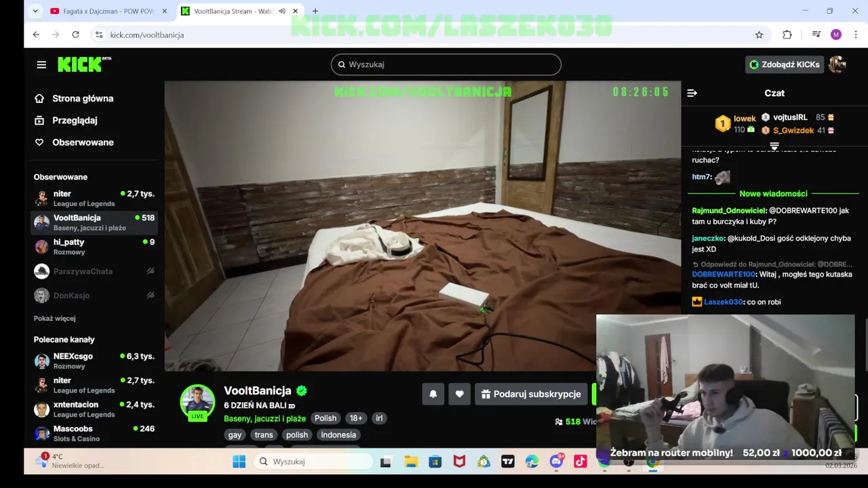
Task: Open TradingView from taskbar
Action: [507, 462]
